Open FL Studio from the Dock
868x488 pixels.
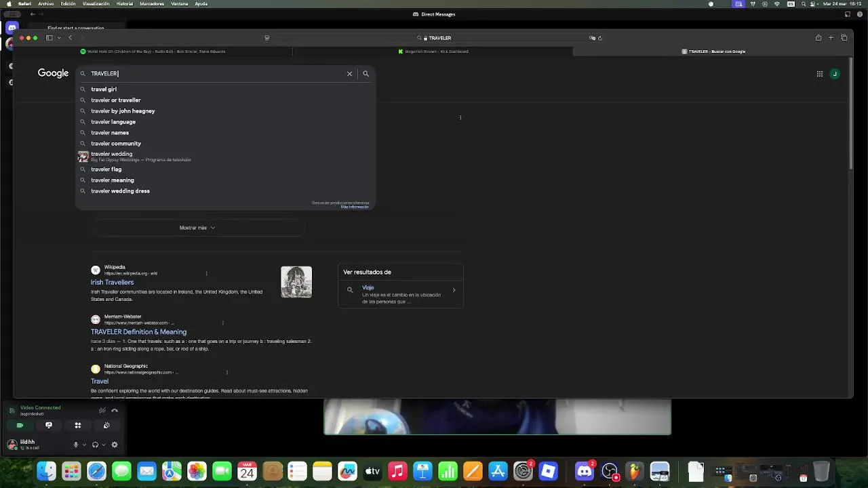coord(635,471)
